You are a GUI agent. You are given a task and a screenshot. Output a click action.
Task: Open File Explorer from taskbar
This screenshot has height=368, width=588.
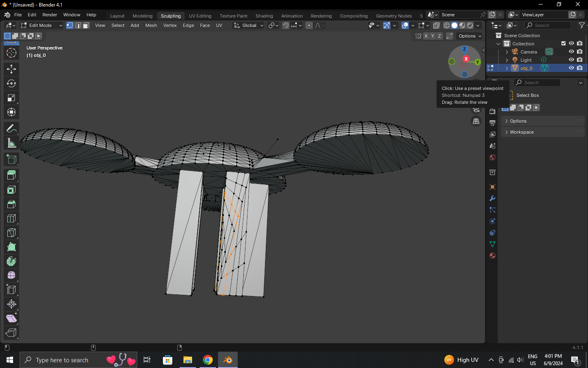pos(188,360)
